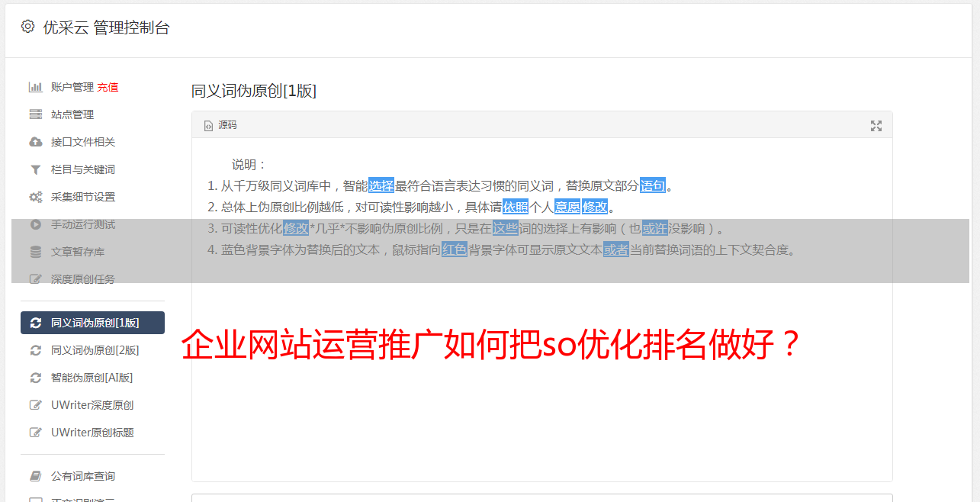Click the filter icon beside 栏目与关键词
This screenshot has width=980, height=502.
[35, 169]
